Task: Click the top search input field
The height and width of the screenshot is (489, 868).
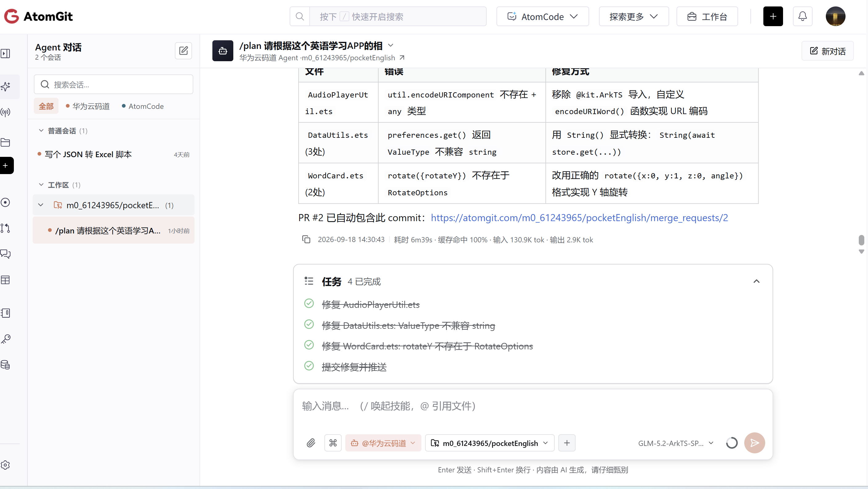Action: coord(398,16)
